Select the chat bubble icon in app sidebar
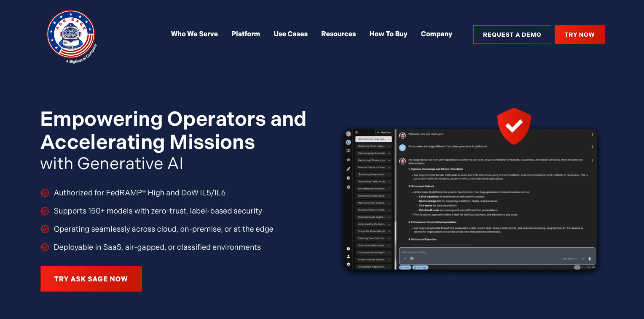644x319 pixels. click(349, 142)
